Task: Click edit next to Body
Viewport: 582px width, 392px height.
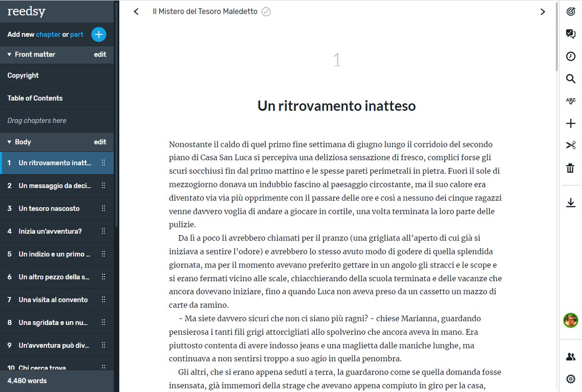Action: pos(100,142)
